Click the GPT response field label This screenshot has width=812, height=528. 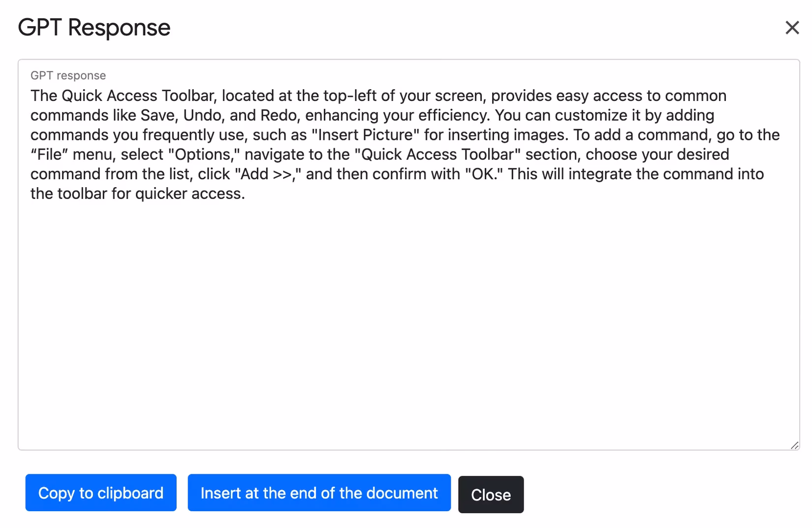(x=68, y=75)
